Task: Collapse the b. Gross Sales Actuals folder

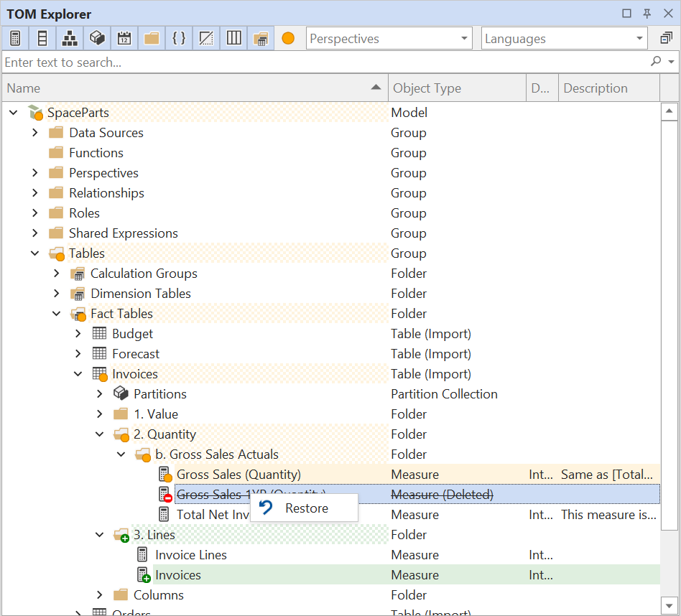Action: click(121, 454)
